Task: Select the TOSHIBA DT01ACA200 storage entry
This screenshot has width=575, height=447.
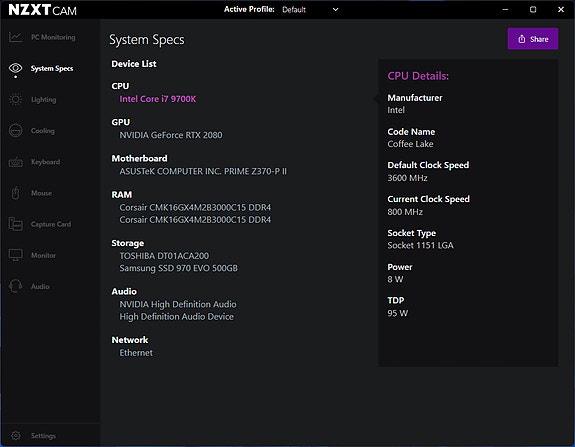Action: 164,256
